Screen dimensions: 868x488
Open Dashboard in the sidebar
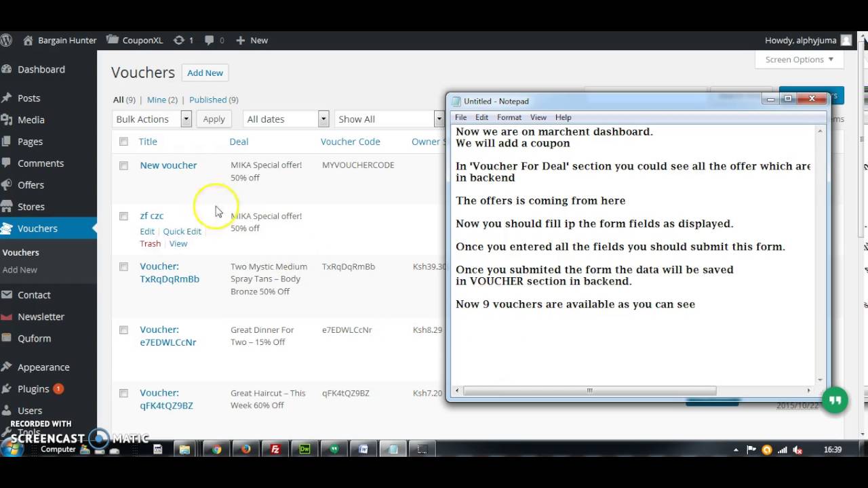41,69
